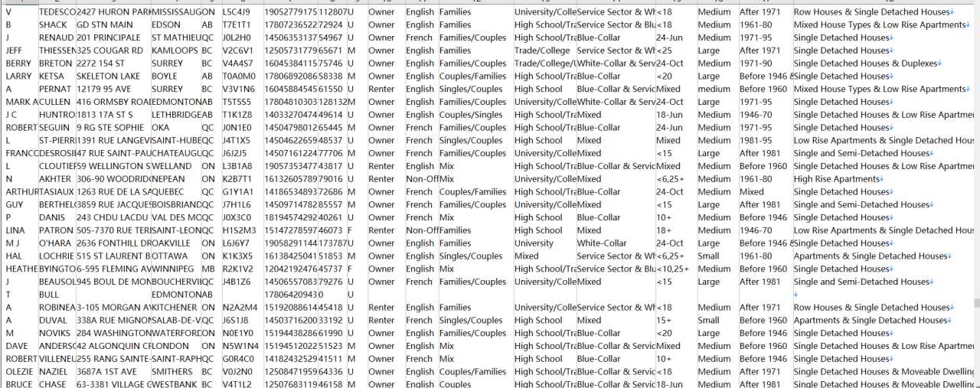Select the 15+ value cell

point(675,320)
